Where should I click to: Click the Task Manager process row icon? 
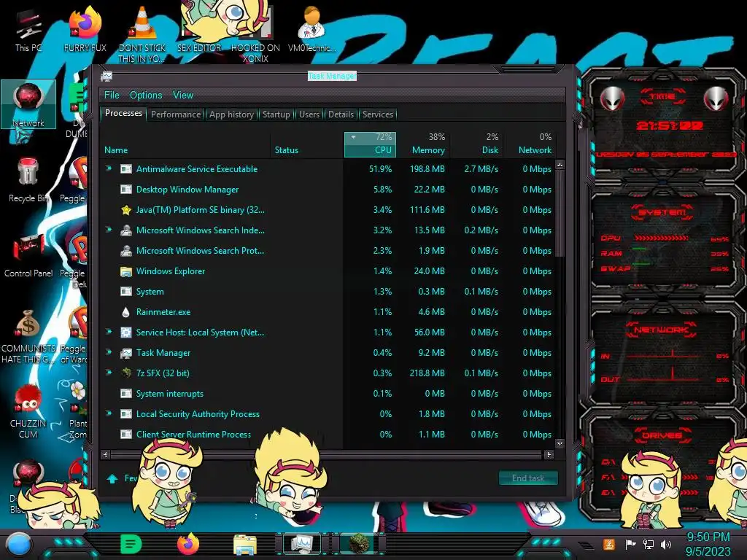tap(125, 353)
